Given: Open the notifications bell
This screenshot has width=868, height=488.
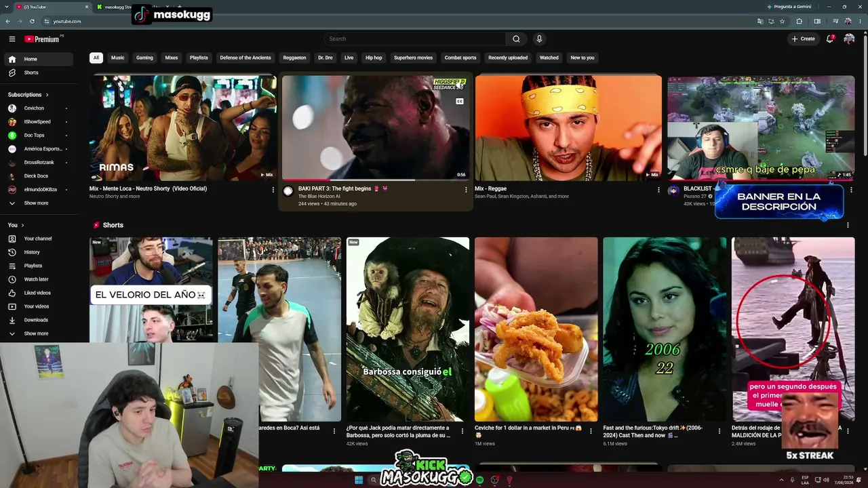Looking at the screenshot, I should click(x=830, y=39).
